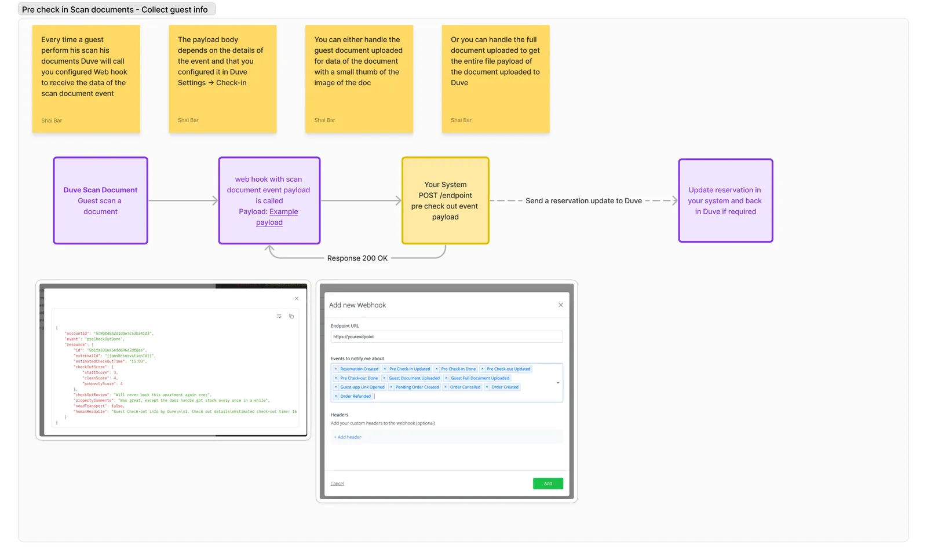This screenshot has width=927, height=560.
Task: Click the 'Add new Webhook' dialog title
Action: tap(357, 305)
